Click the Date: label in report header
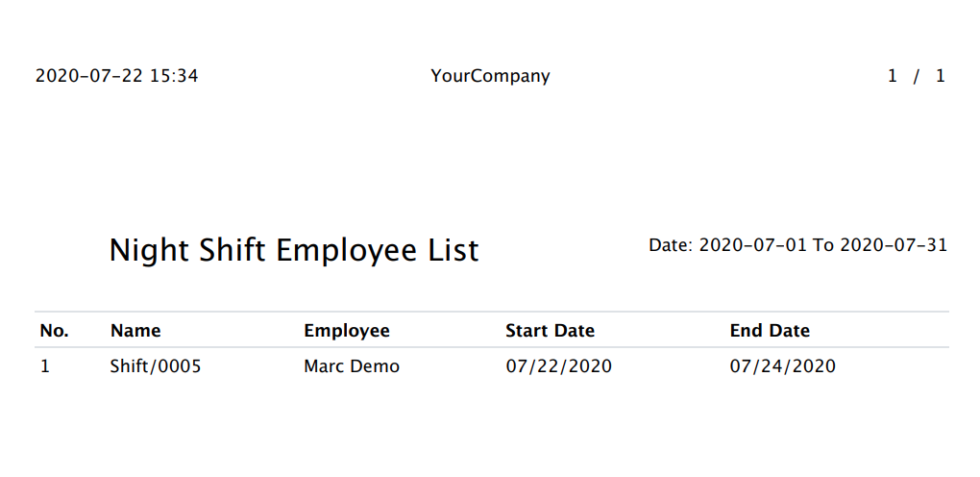The height and width of the screenshot is (477, 980). coord(671,245)
